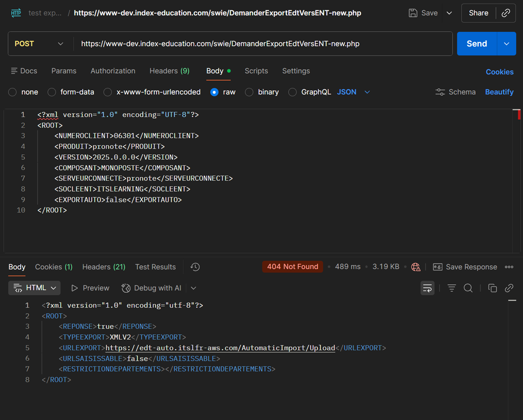Click Beautify to format body

click(499, 92)
